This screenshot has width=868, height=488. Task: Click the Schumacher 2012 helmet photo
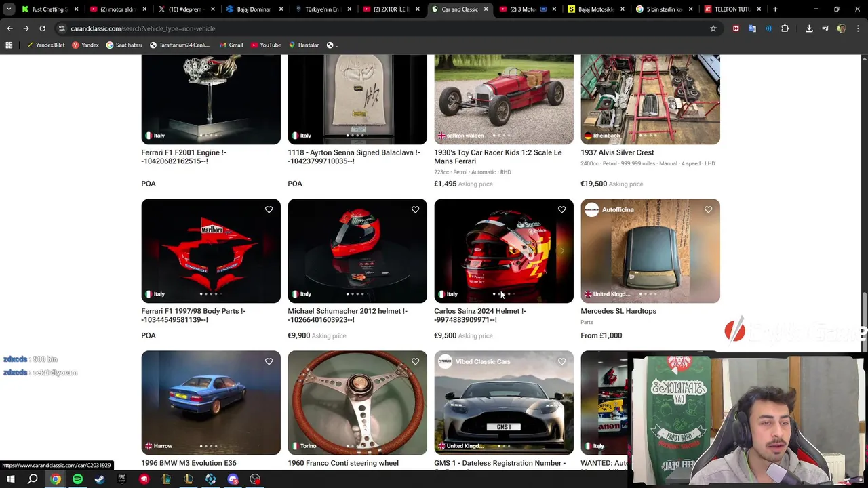point(357,251)
